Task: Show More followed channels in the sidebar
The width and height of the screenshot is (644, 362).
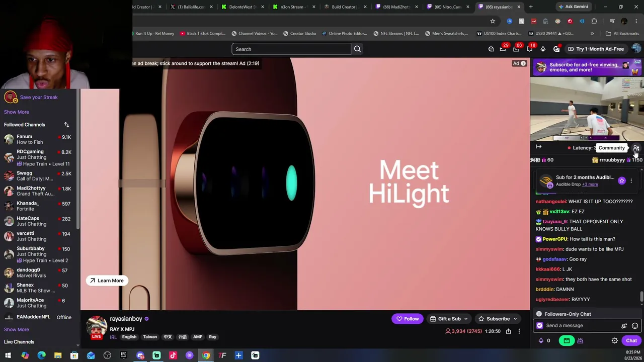Action: [17, 329]
